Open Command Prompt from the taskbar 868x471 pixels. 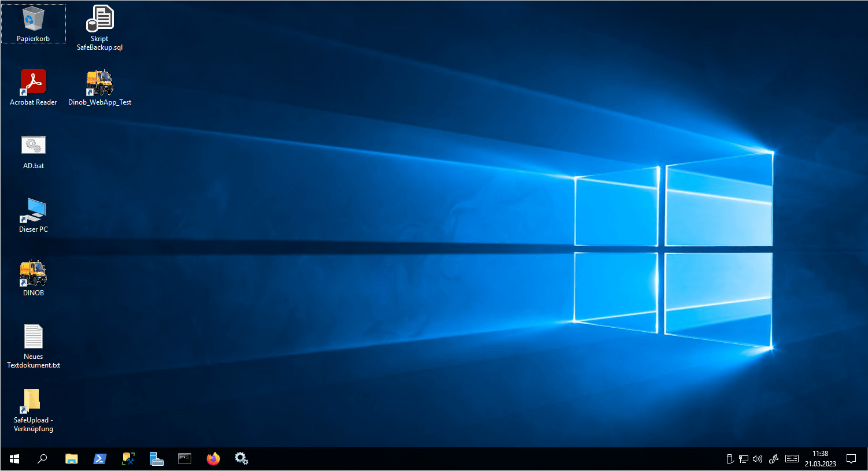(x=184, y=459)
